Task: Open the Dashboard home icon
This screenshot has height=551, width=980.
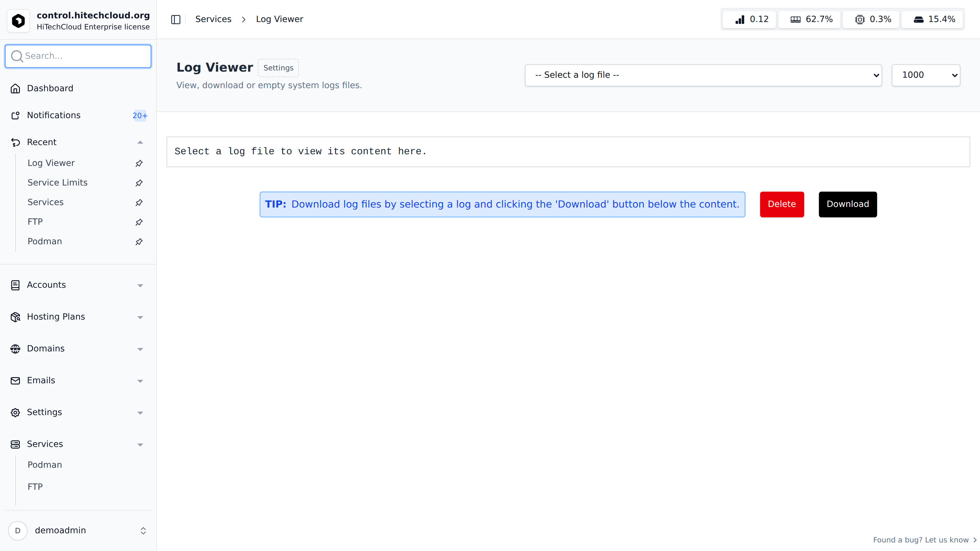Action: pos(15,88)
